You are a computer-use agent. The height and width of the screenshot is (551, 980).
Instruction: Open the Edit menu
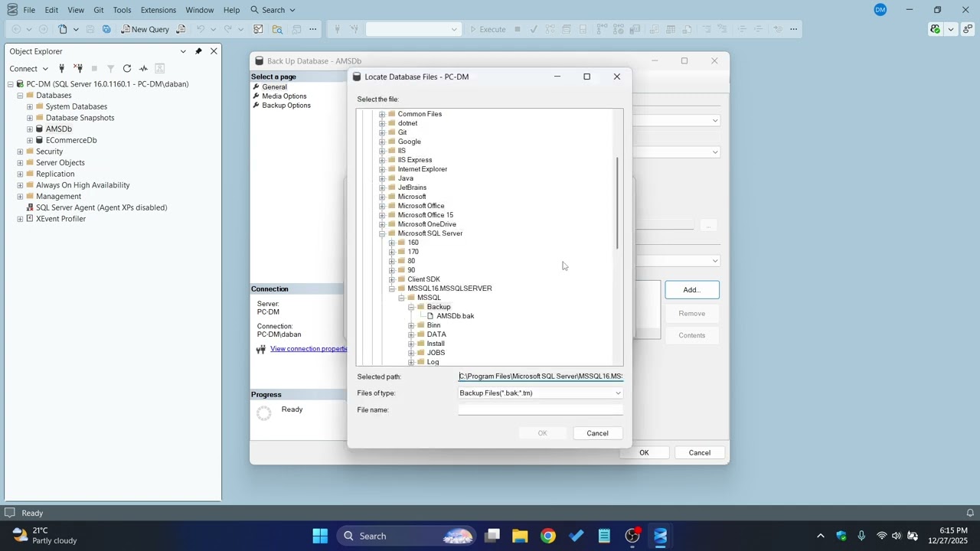51,10
